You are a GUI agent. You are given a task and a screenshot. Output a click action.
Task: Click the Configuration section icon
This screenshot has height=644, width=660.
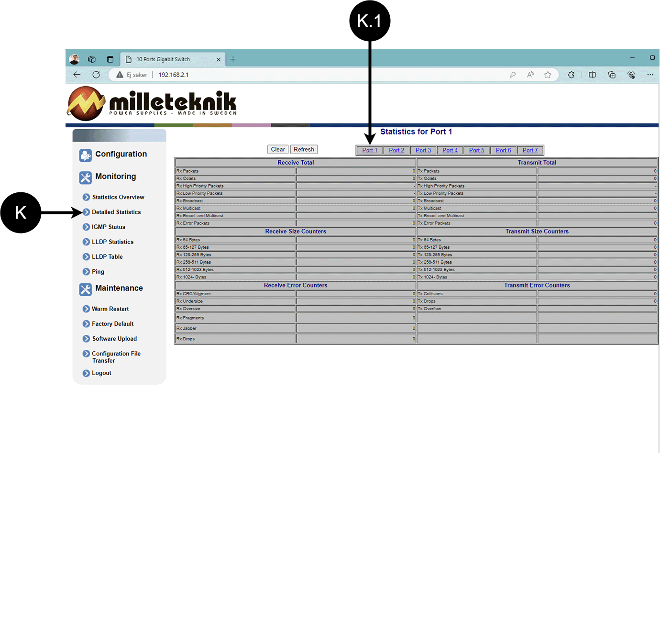tap(86, 155)
